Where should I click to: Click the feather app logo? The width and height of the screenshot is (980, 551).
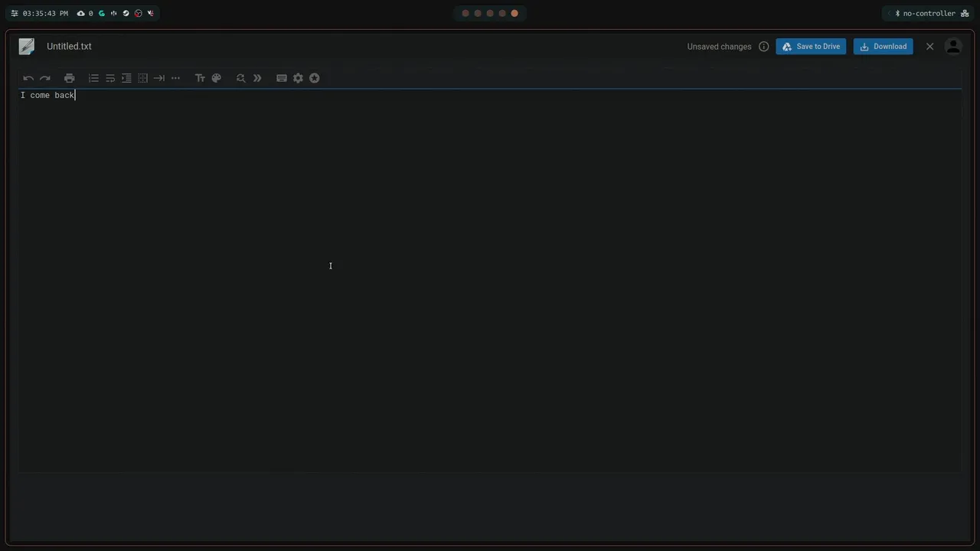pos(27,47)
